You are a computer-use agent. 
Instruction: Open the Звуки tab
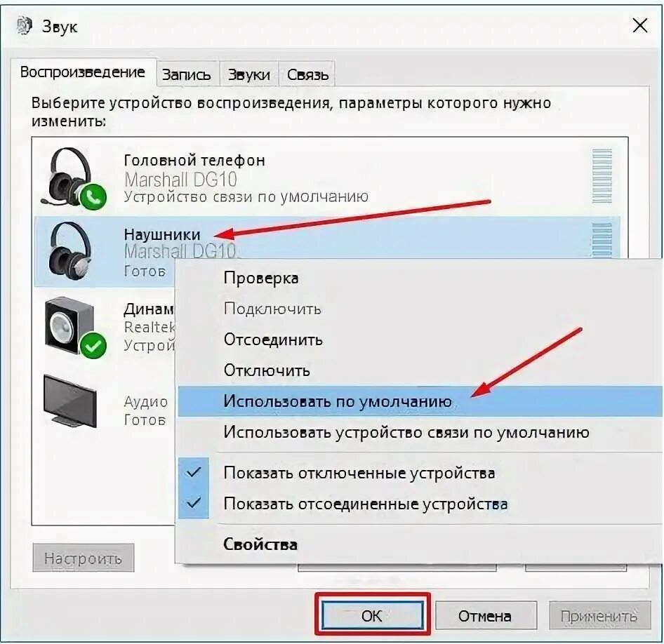coord(249,74)
